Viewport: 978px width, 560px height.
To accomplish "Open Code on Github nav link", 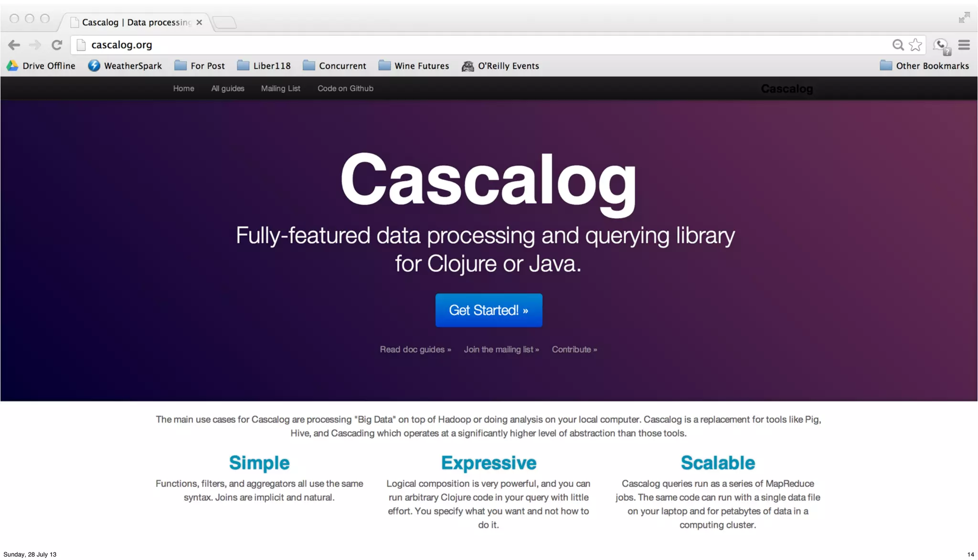I will click(x=345, y=88).
